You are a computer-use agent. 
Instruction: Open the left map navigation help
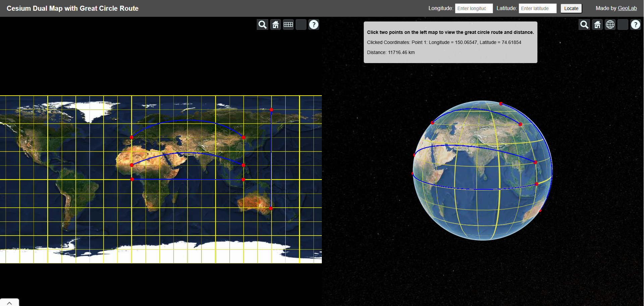[x=314, y=24]
